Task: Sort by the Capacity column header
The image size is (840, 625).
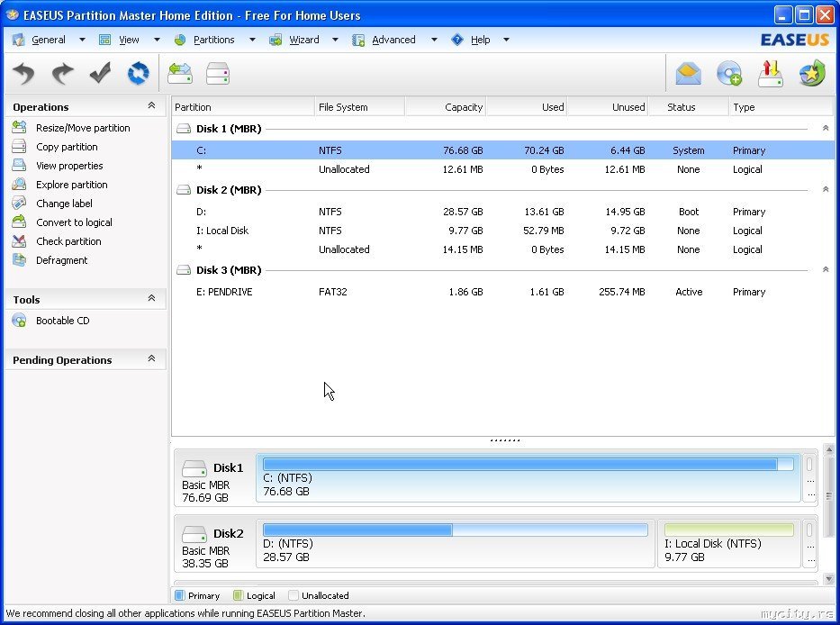Action: [x=446, y=107]
